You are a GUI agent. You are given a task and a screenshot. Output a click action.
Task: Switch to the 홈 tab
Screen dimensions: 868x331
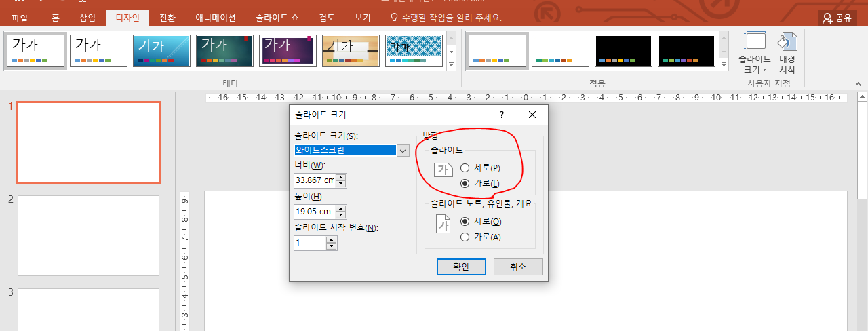pos(56,18)
